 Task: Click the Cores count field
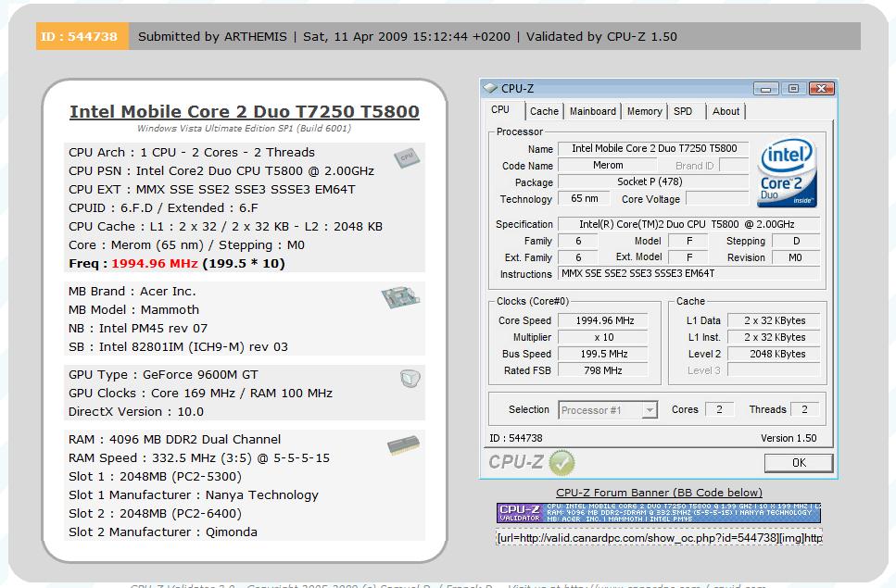coord(719,409)
